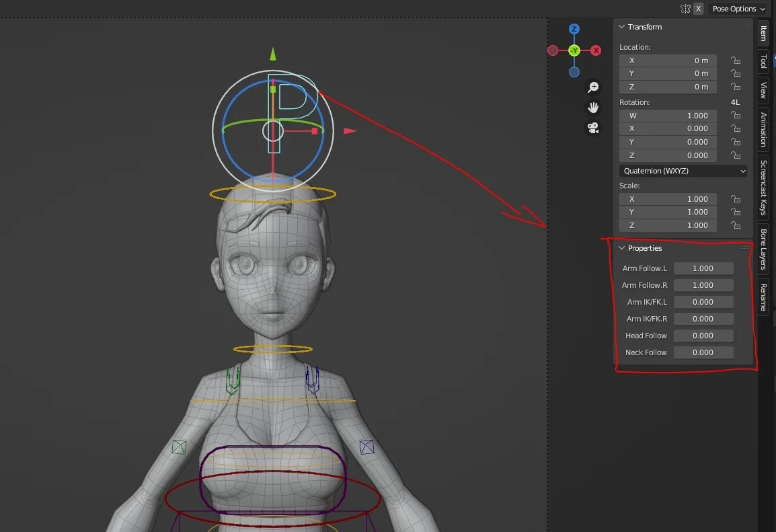The height and width of the screenshot is (532, 776).
Task: Click the green Y axis on navigation gizmo
Action: (574, 50)
